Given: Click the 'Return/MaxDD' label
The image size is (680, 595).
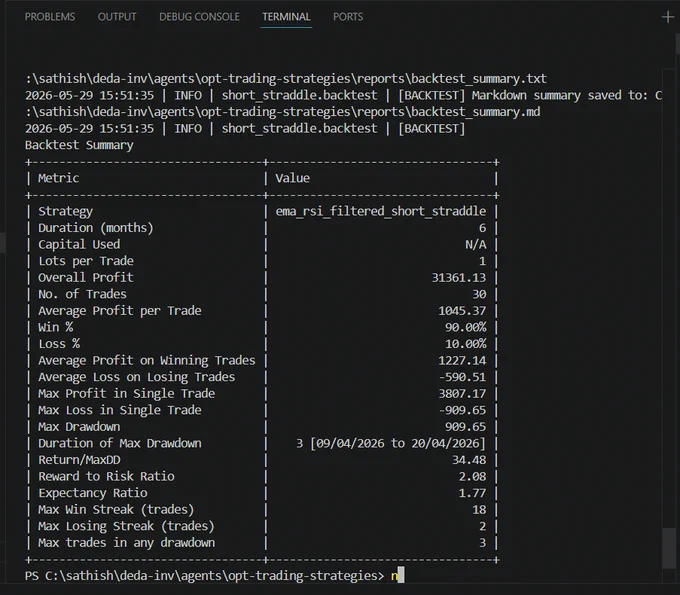Looking at the screenshot, I should [x=79, y=460].
